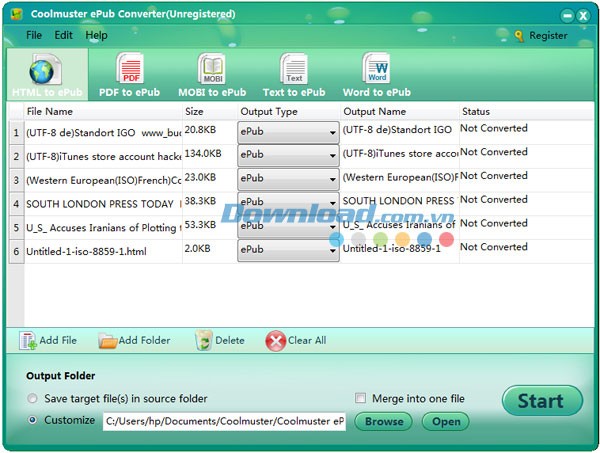This screenshot has height=453, width=600.
Task: Select row number 1 header
Action: tap(16, 133)
